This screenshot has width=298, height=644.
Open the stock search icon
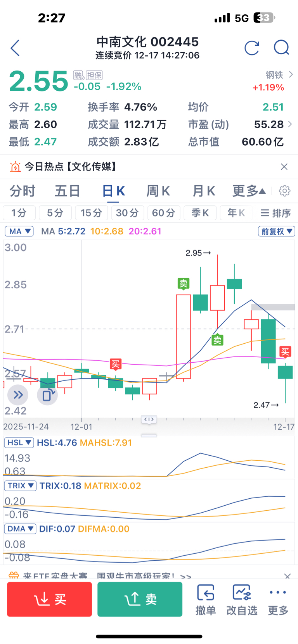281,48
